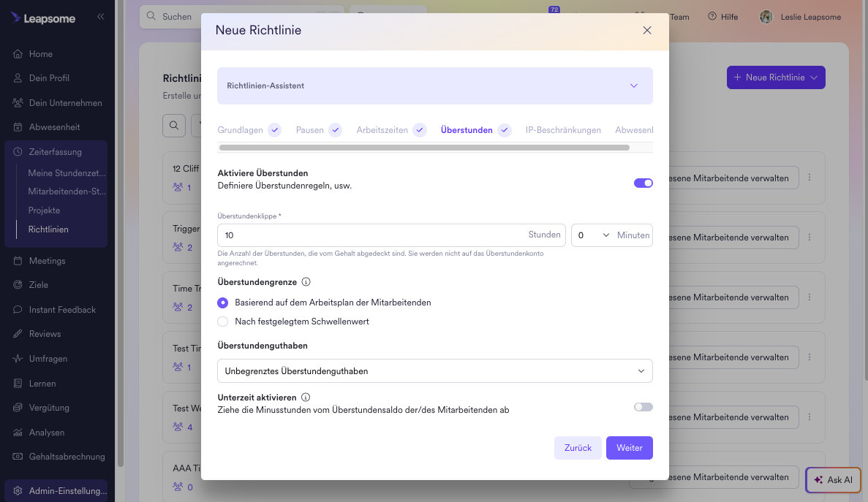The image size is (868, 502).
Task: Click the Zurück button
Action: (x=578, y=448)
